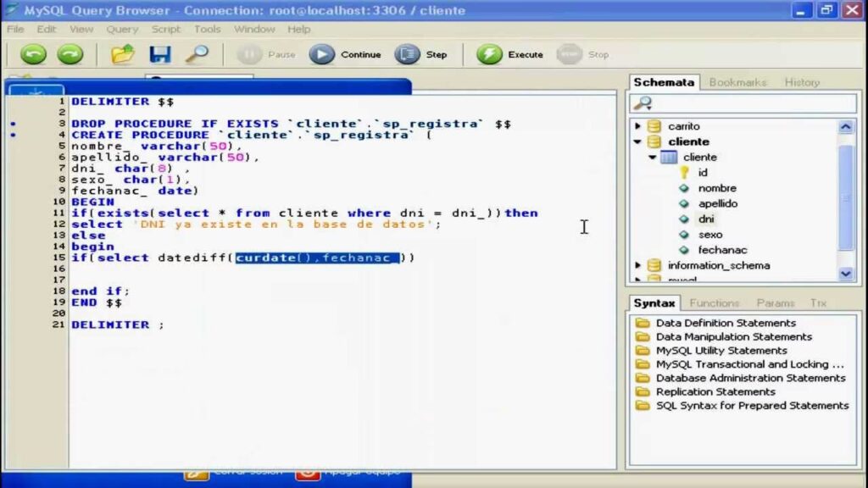Click the Step debug button
868x488 pixels.
click(x=421, y=55)
